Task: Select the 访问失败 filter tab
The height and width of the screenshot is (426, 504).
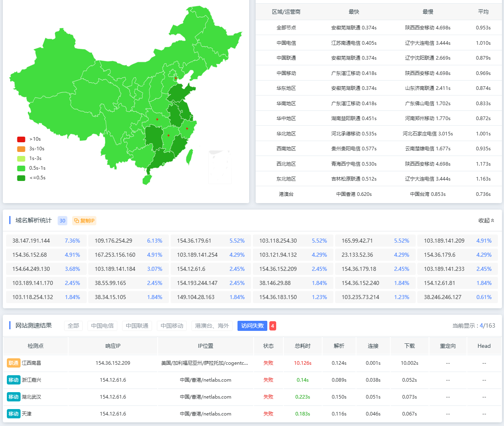Action: click(x=252, y=326)
